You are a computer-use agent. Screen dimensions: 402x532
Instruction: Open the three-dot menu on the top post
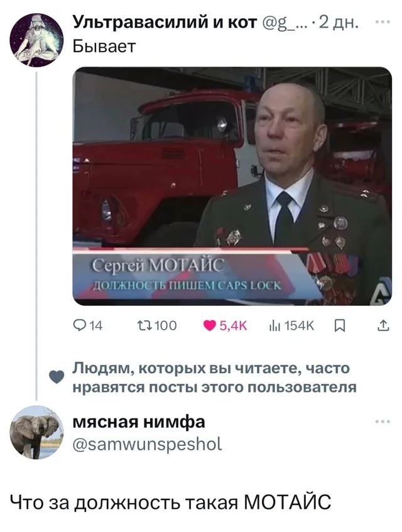pos(383,23)
